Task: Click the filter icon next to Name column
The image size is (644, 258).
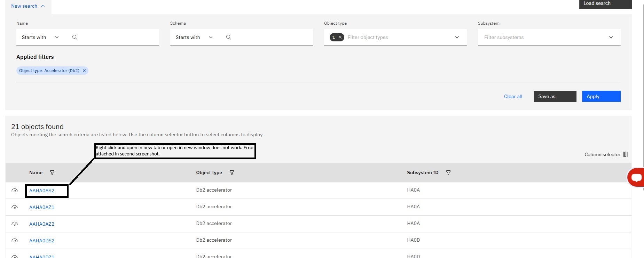Action: click(52, 172)
